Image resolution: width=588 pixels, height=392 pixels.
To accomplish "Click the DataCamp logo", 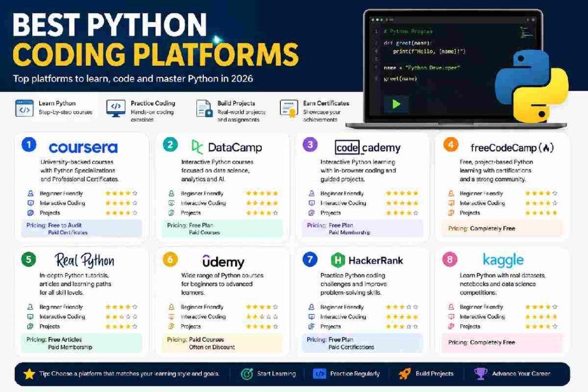I will click(227, 147).
